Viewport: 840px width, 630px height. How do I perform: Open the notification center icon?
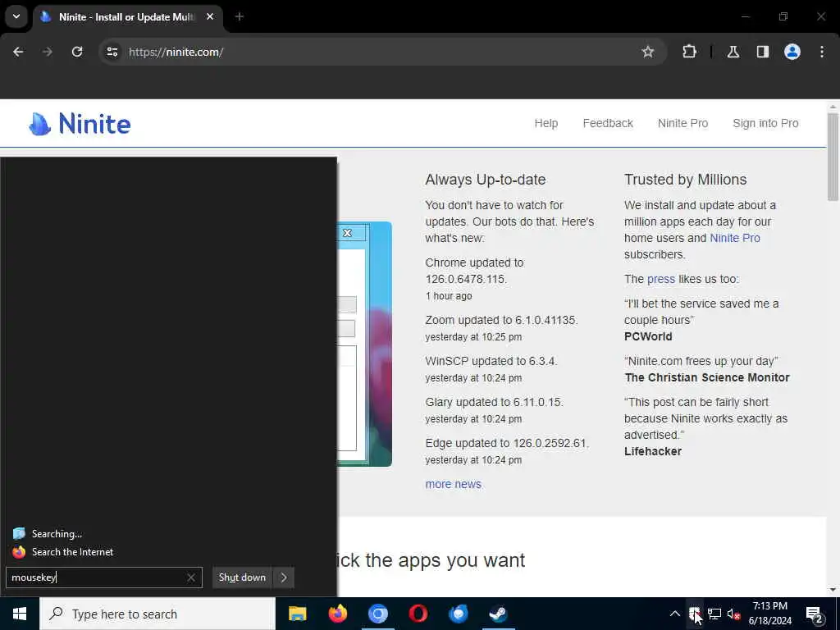click(x=814, y=614)
